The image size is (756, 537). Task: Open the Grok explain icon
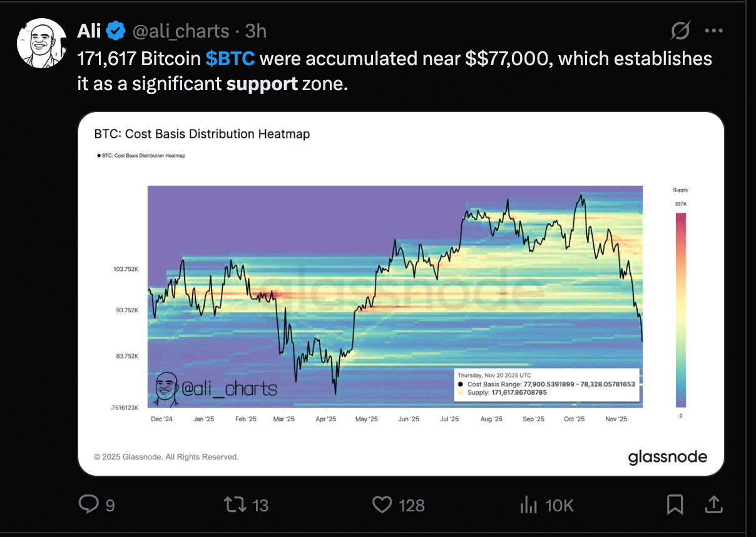(x=680, y=30)
